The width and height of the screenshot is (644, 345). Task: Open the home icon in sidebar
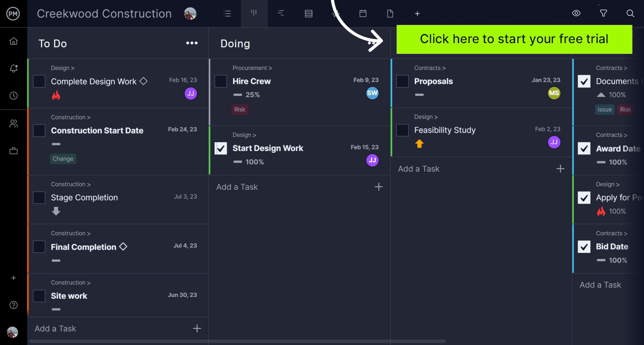coord(14,41)
